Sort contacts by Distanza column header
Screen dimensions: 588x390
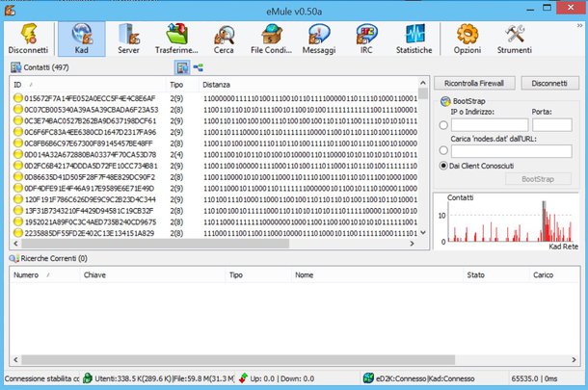(x=308, y=85)
